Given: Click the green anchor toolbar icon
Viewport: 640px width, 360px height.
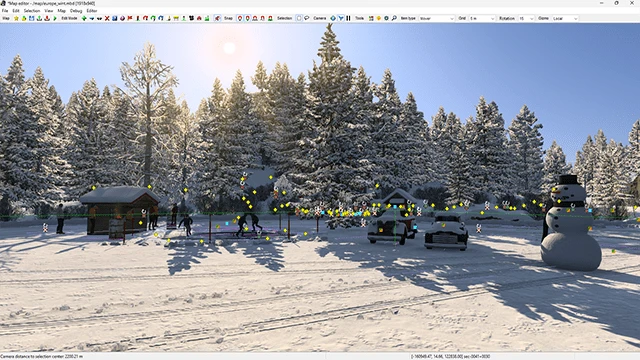Looking at the screenshot, I should tap(39, 18).
